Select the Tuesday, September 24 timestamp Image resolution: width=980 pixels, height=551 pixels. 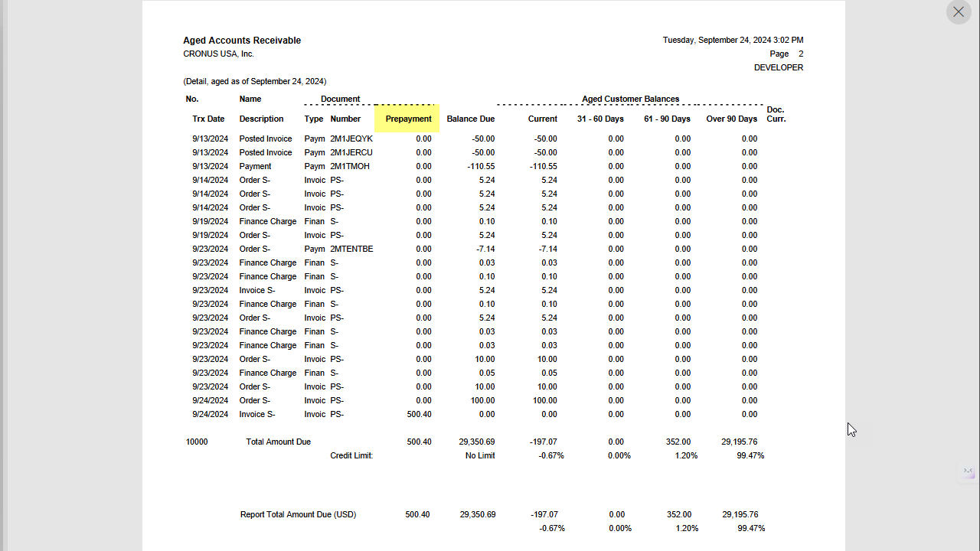pos(733,40)
